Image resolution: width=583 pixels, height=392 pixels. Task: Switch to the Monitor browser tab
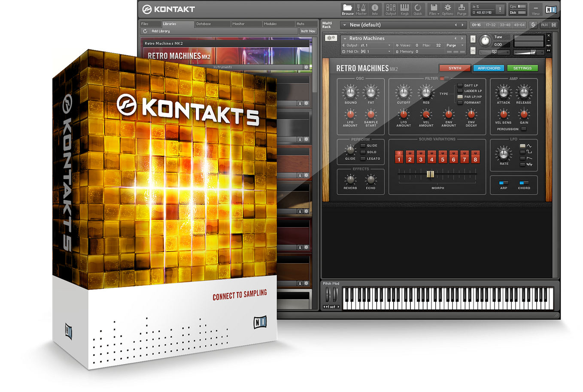point(246,24)
